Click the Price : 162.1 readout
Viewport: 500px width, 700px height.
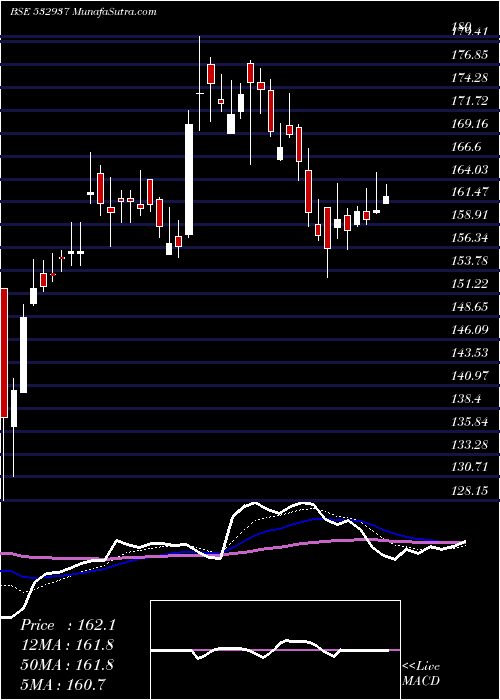pos(68,625)
